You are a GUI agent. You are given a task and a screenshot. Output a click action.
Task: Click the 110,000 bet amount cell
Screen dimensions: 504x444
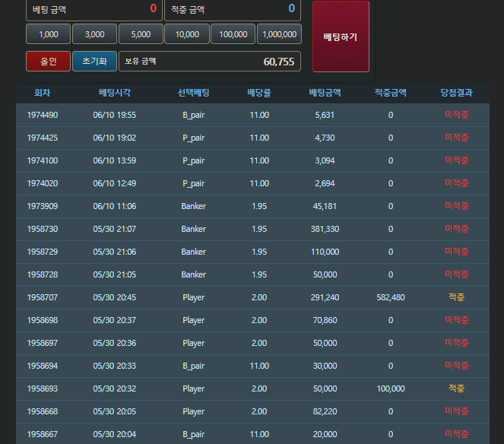325,252
